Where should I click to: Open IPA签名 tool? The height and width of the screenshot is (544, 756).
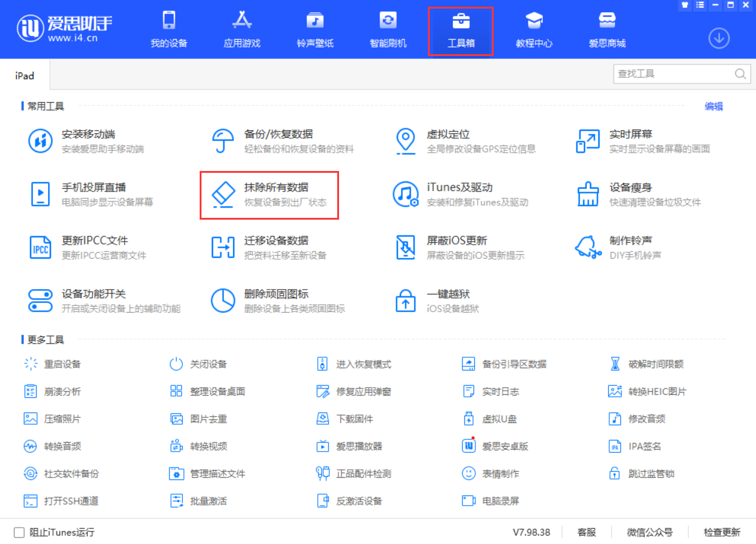(x=635, y=446)
